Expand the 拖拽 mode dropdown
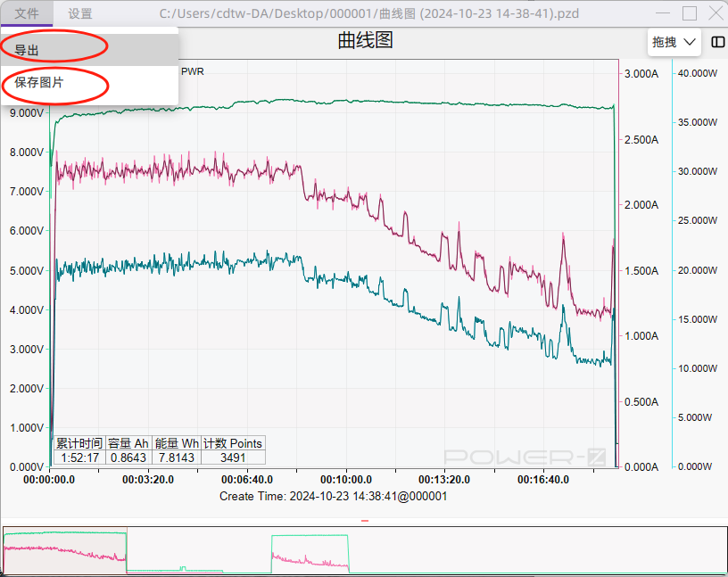The width and height of the screenshot is (728, 577). [x=674, y=42]
